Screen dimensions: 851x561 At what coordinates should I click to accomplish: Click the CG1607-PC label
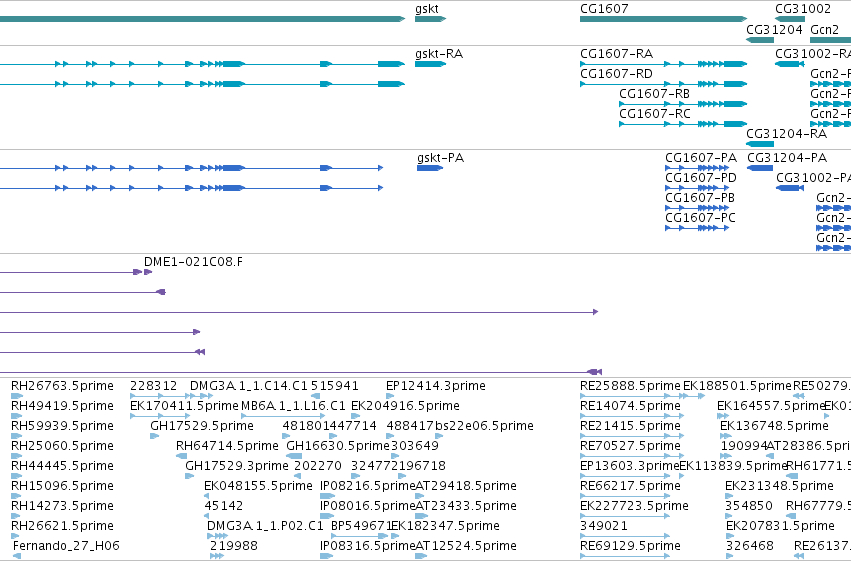click(701, 218)
